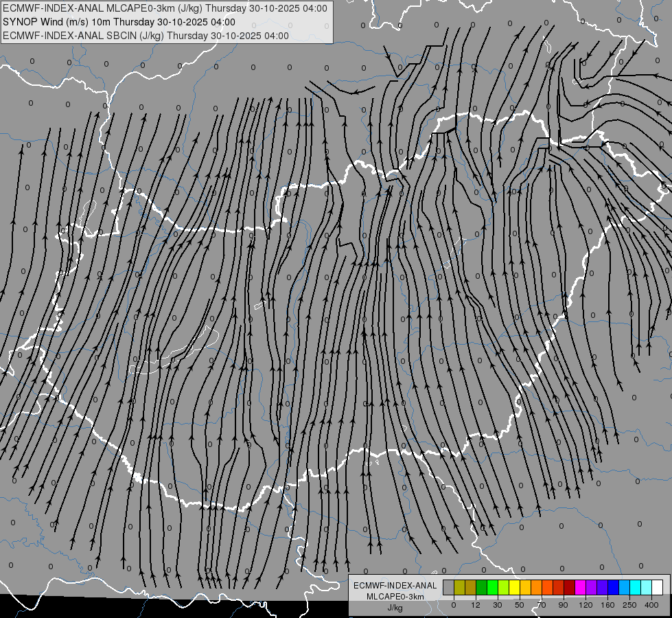This screenshot has width=672, height=618.
Task: Click the gray swatch in the MLCAPE legend
Action: coord(449,587)
